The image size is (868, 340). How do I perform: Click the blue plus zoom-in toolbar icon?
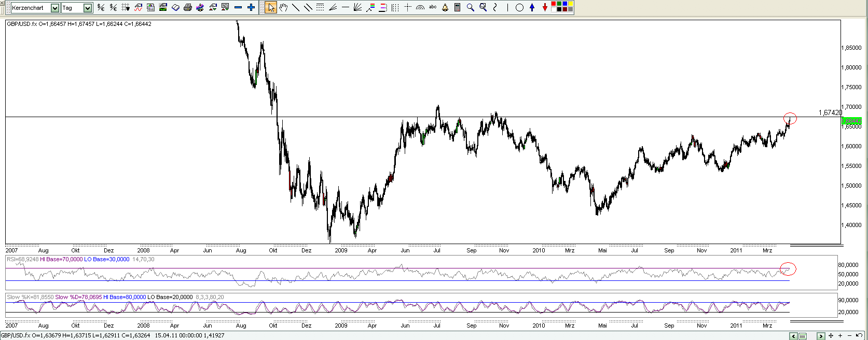[251, 7]
